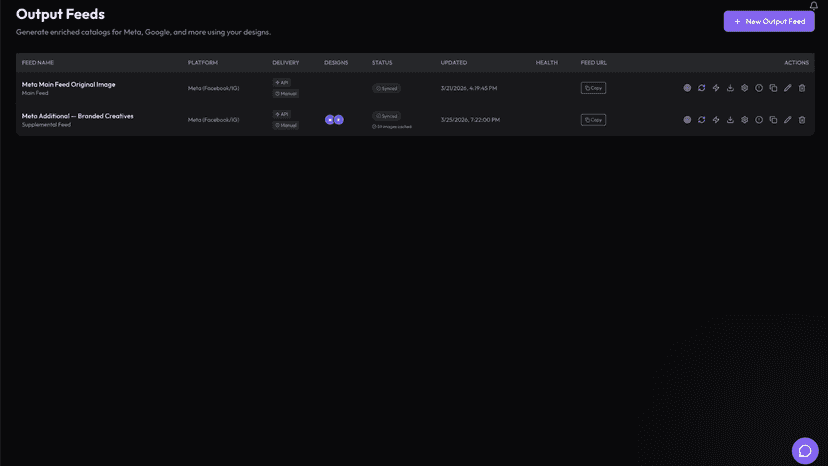Open the notifications bell icon
Viewport: 828px width, 466px height.
pyautogui.click(x=813, y=5)
